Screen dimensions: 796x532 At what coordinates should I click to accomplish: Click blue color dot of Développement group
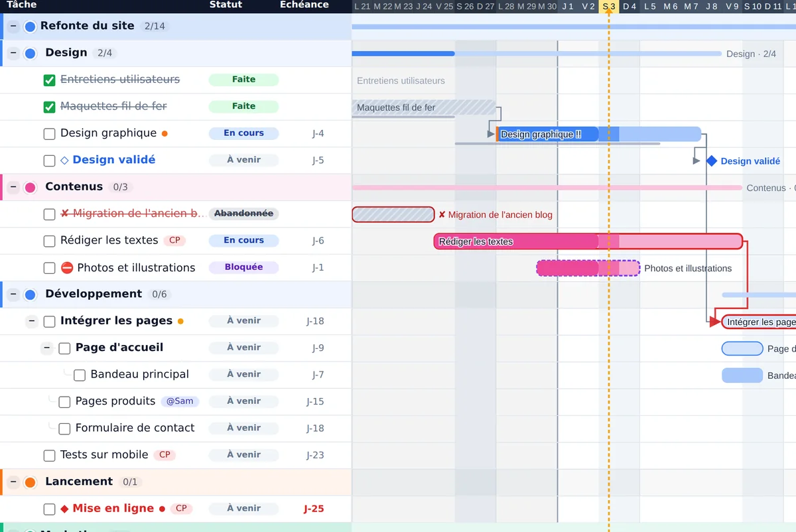coord(30,295)
